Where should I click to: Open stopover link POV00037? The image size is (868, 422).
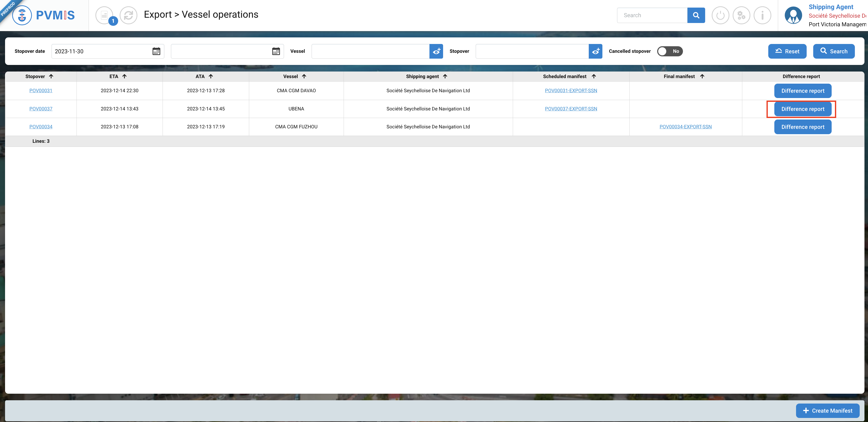(x=41, y=109)
